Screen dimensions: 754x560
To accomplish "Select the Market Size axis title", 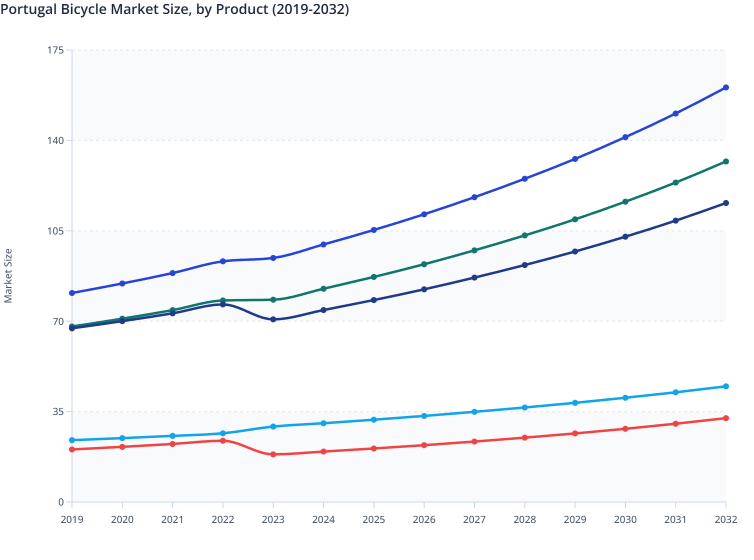I will tap(9, 274).
